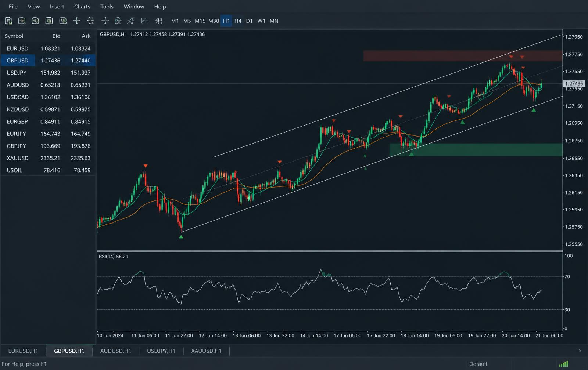Click the chart tabs scroll-right arrow
The height and width of the screenshot is (370, 588).
click(580, 351)
